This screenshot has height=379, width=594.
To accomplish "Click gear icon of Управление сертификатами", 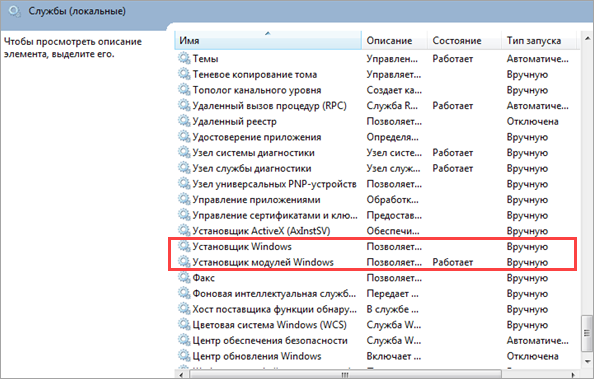I will click(184, 215).
